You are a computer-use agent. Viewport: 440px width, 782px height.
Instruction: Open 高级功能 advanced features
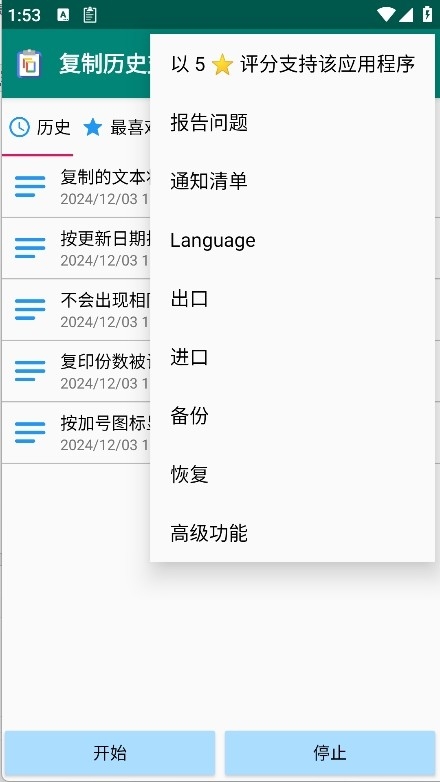pyautogui.click(x=292, y=533)
